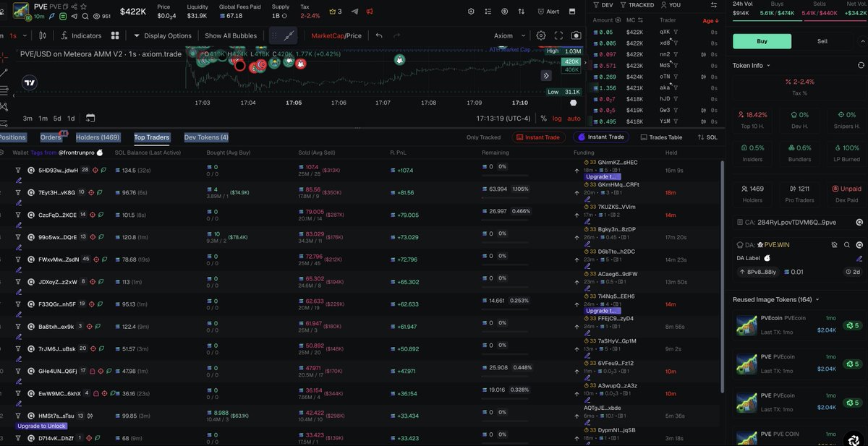Click TradingView logo on chart
Viewport: 868px width, 446px height.
coord(29,82)
